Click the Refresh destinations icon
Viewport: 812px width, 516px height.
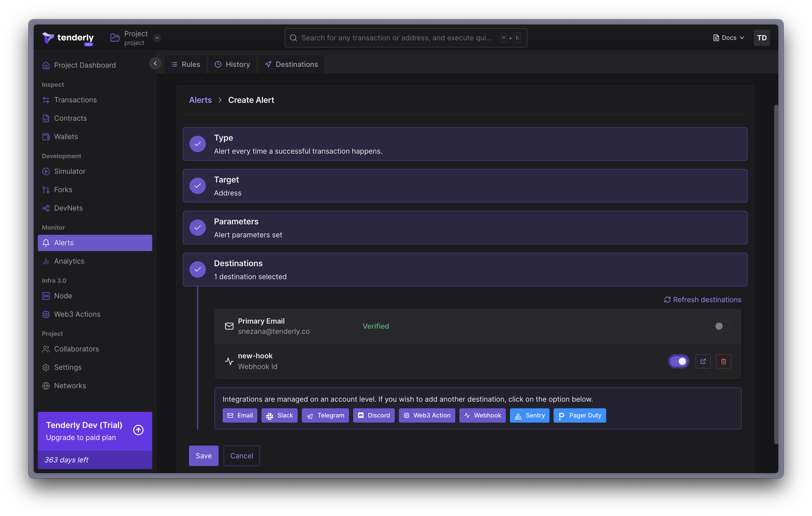[667, 299]
